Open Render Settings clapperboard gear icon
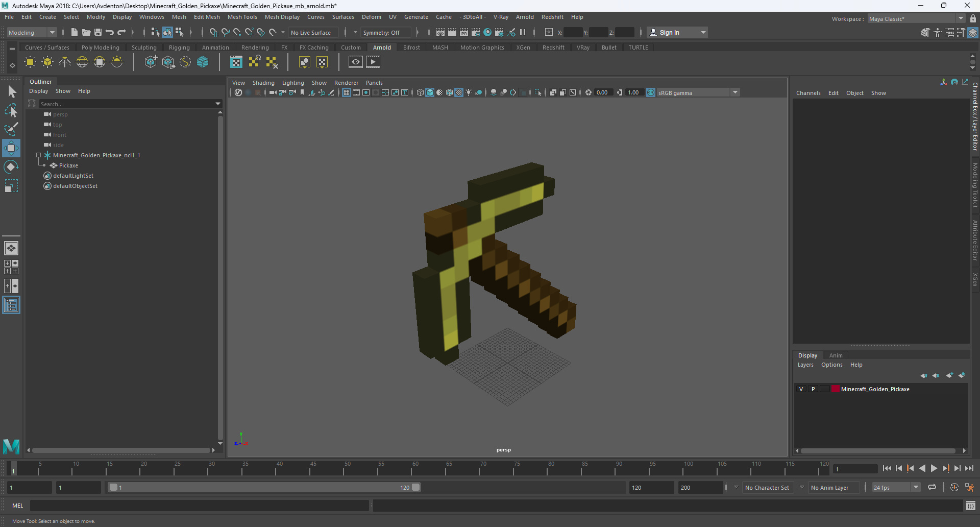This screenshot has width=980, height=527. (476, 33)
